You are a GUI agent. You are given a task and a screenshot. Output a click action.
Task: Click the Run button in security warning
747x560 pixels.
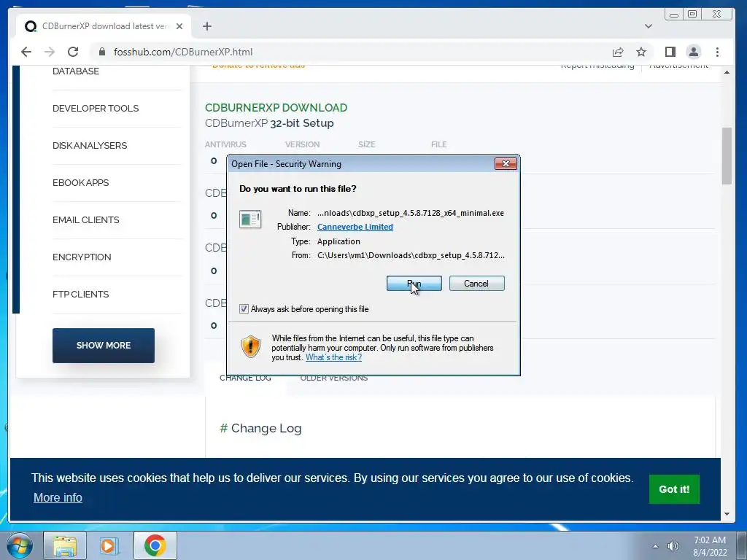[414, 284]
